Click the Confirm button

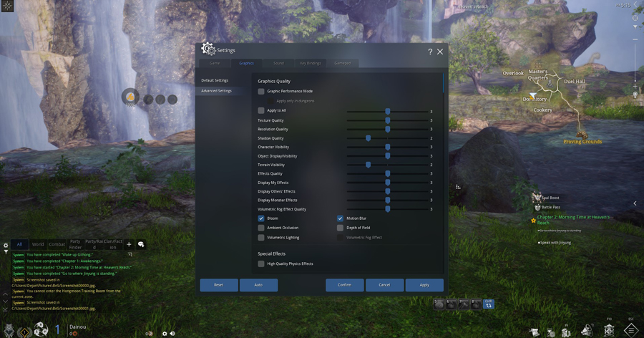345,285
